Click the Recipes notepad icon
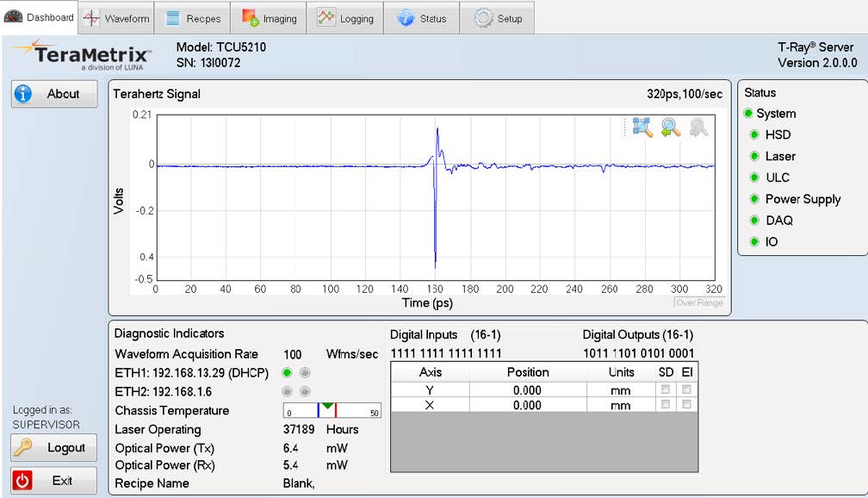 pyautogui.click(x=171, y=16)
